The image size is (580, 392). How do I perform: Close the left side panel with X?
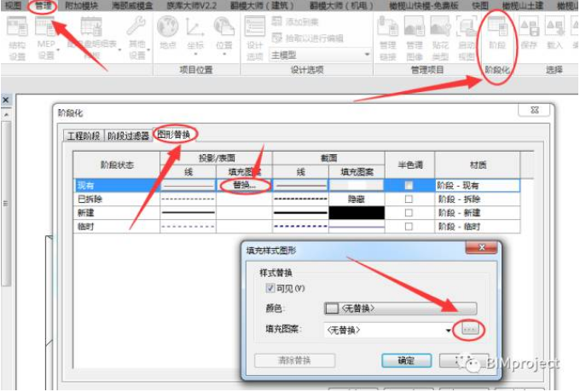(x=6, y=100)
